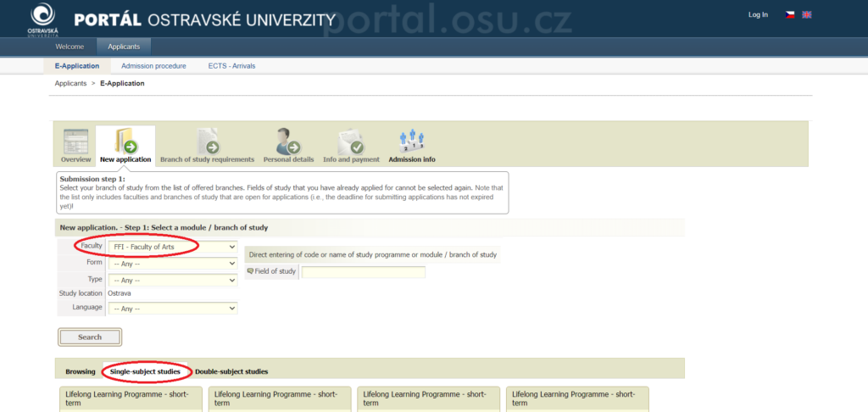Click the E-Application breadcrumb text
The height and width of the screenshot is (412, 868).
(x=122, y=84)
